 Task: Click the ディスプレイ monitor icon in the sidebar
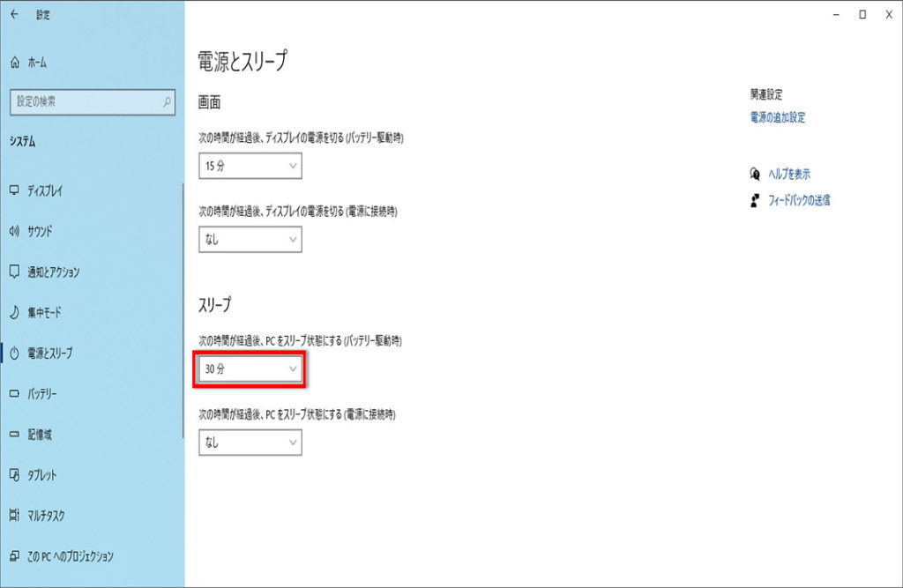click(x=14, y=190)
